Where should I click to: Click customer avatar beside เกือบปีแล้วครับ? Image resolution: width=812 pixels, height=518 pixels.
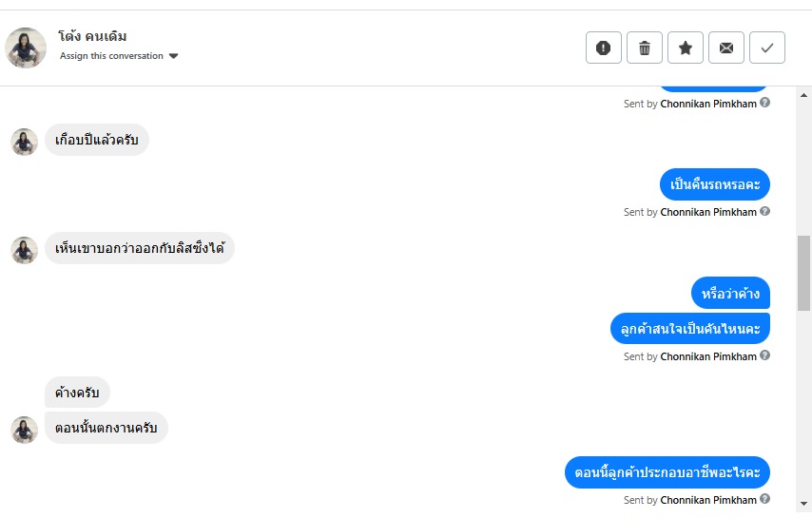pyautogui.click(x=24, y=142)
